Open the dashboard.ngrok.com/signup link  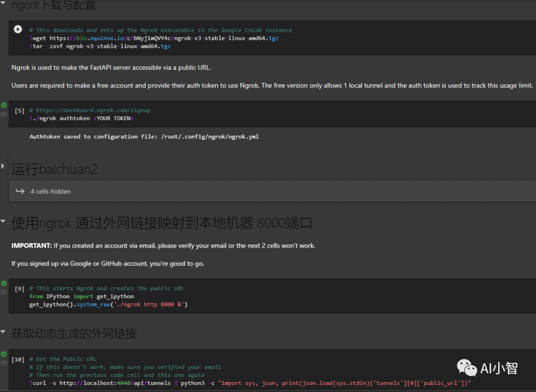point(93,110)
